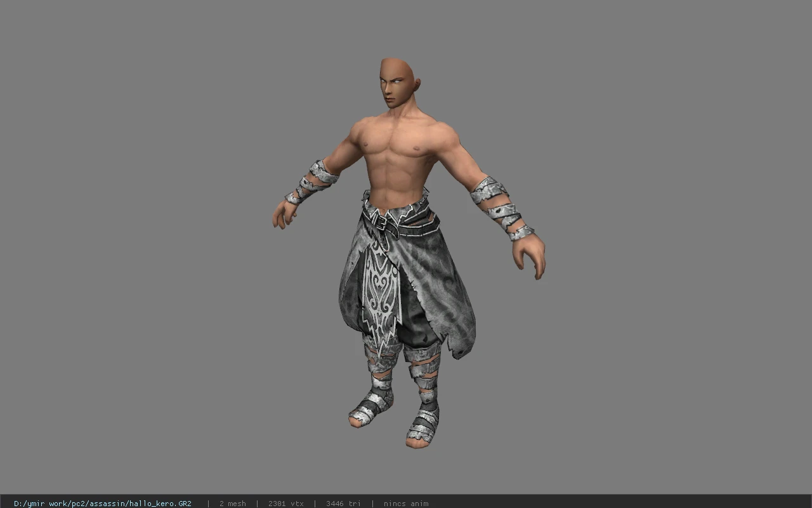The image size is (812, 508).
Task: Click the '2 mesh' status bar entry
Action: coord(232,504)
